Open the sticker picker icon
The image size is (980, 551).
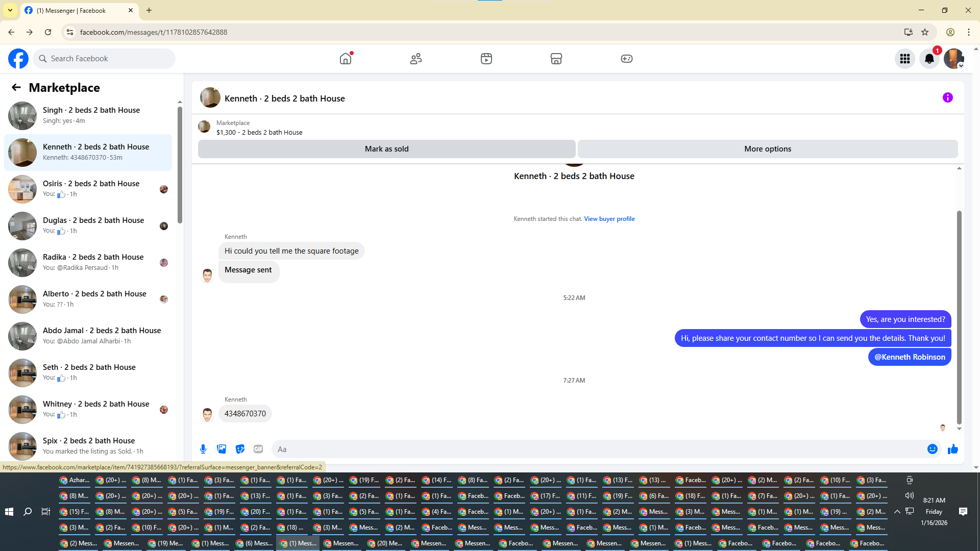tap(240, 449)
